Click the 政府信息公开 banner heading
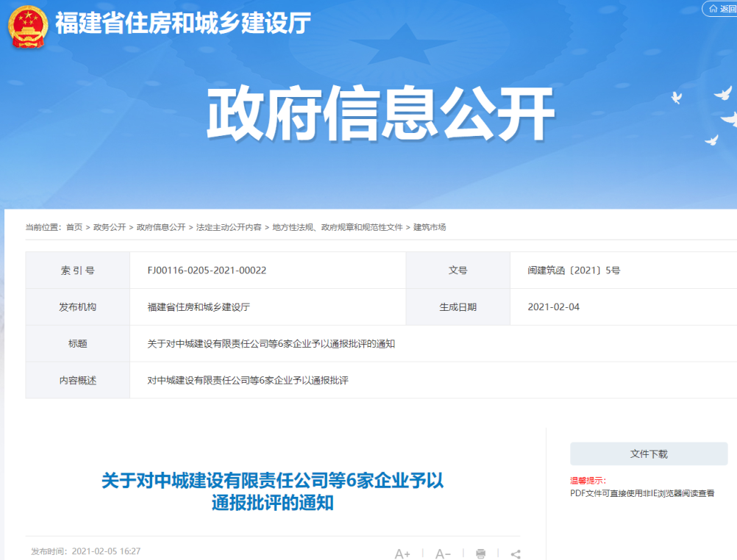Viewport: 737px width, 560px height. [x=379, y=114]
